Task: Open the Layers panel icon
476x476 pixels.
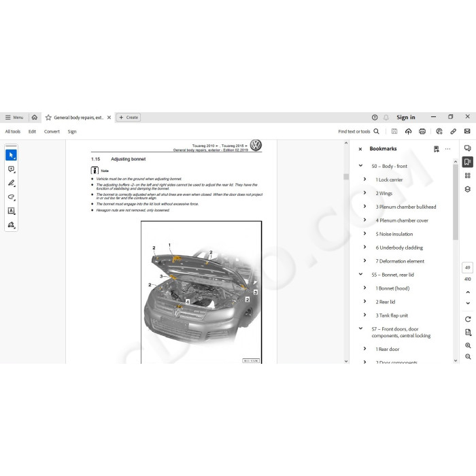Action: [x=468, y=189]
